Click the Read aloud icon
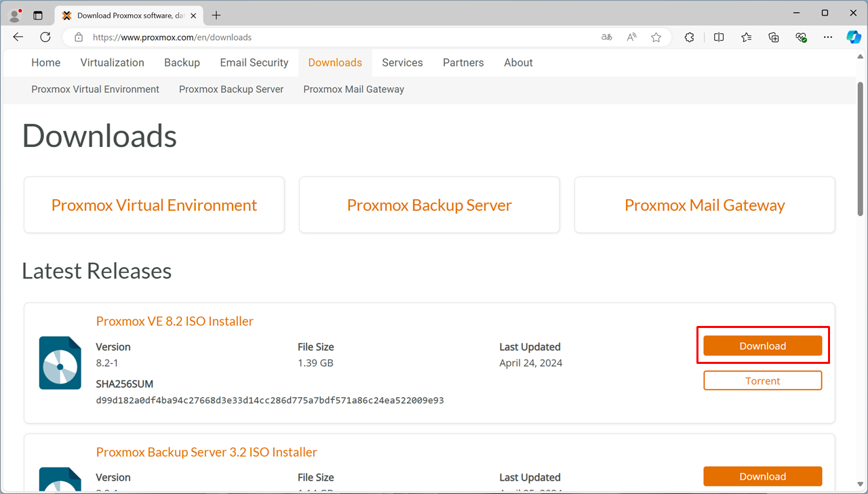 click(x=631, y=37)
